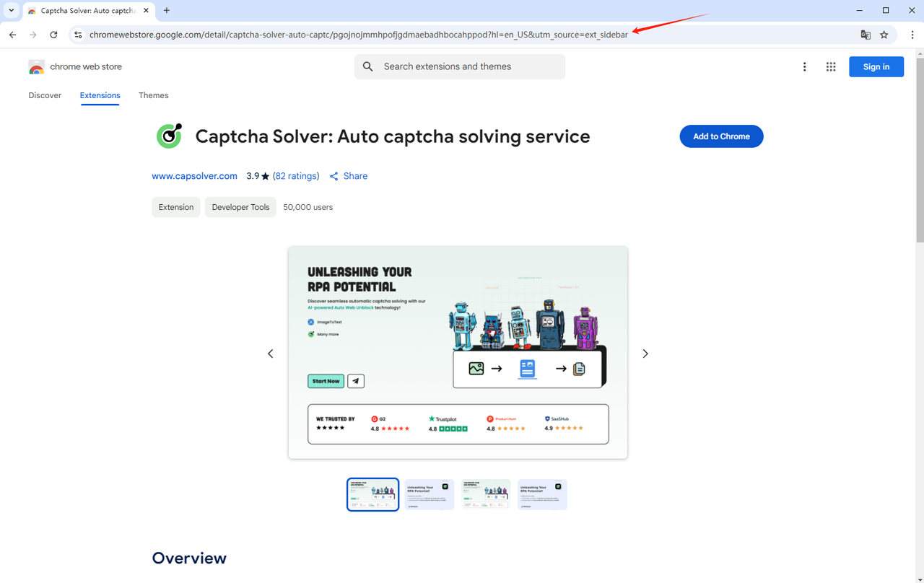This screenshot has height=583, width=924.
Task: Open the web store more options menu
Action: coord(805,66)
